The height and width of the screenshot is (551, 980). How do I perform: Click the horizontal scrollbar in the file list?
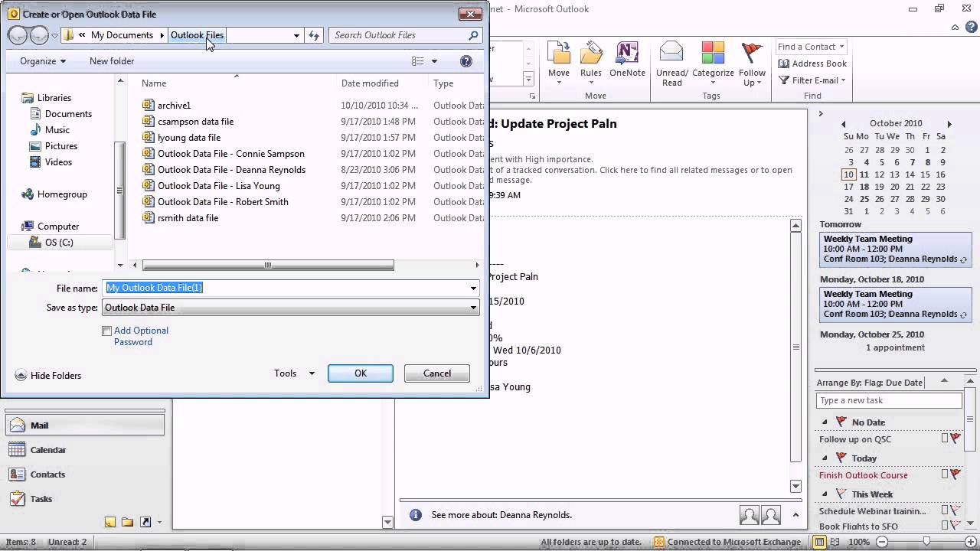268,266
